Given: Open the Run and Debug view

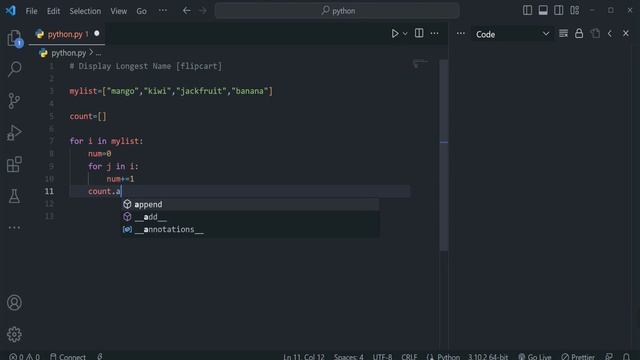Looking at the screenshot, I should click(14, 133).
